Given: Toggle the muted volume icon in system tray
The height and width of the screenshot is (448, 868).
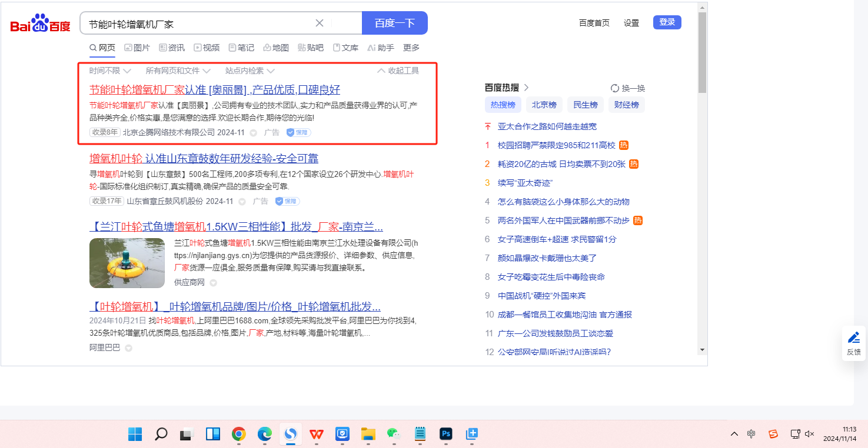Looking at the screenshot, I should tap(809, 434).
